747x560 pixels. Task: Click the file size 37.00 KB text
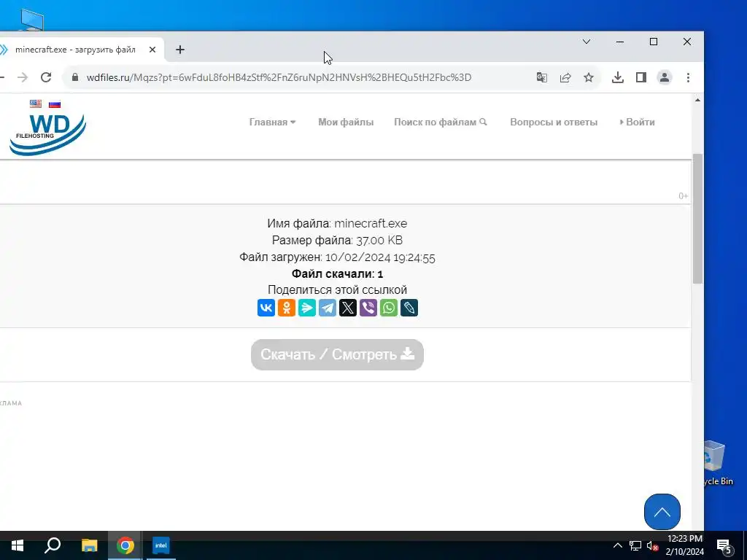(379, 241)
